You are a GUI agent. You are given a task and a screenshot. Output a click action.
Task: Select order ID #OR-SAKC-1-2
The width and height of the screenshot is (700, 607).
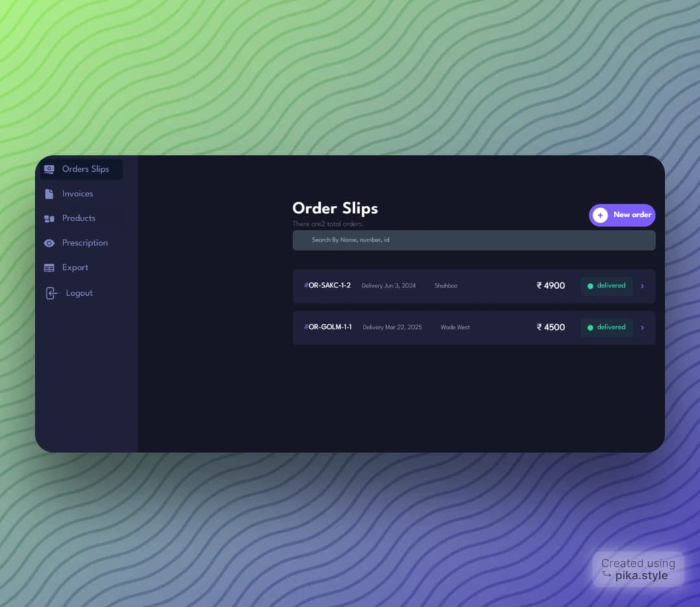click(x=327, y=285)
